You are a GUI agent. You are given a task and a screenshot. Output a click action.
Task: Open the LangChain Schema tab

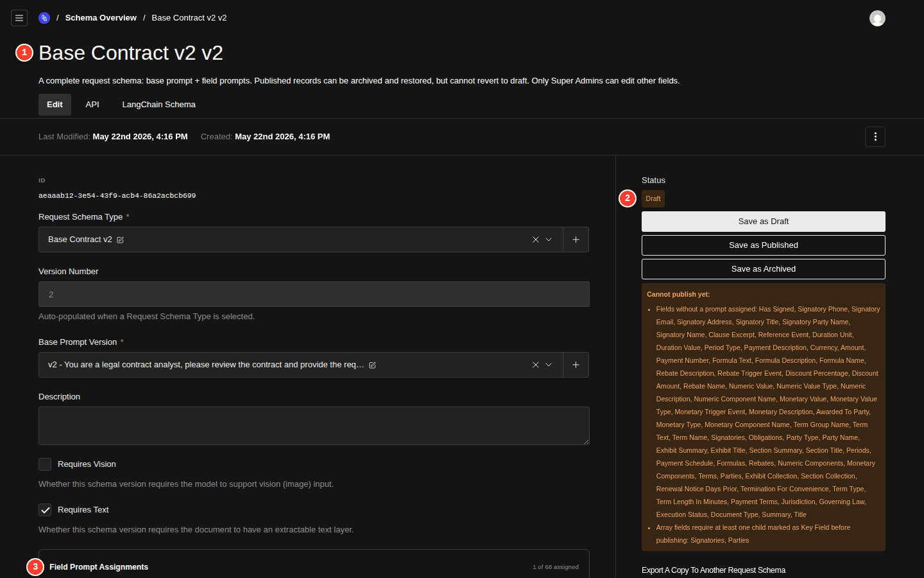[x=158, y=105]
